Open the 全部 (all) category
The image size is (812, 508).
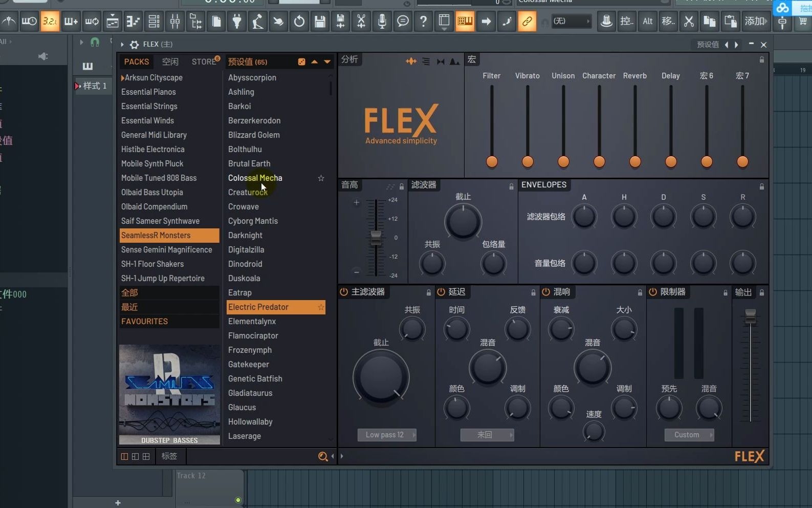pyautogui.click(x=169, y=293)
